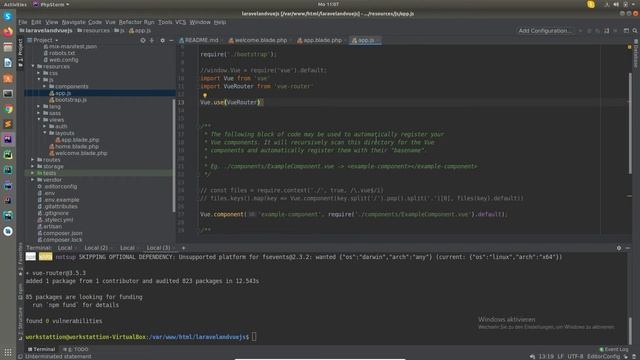Screen dimensions: 640x360
Task: Open Sublime Text from the Ubuntu dock
Action: [x=8, y=124]
